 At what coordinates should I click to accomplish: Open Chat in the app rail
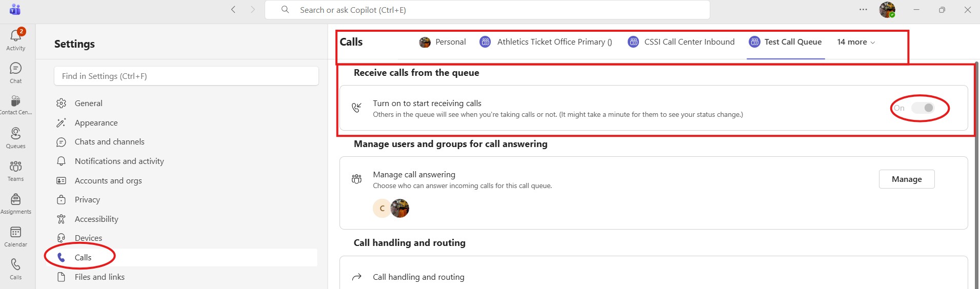pos(16,73)
